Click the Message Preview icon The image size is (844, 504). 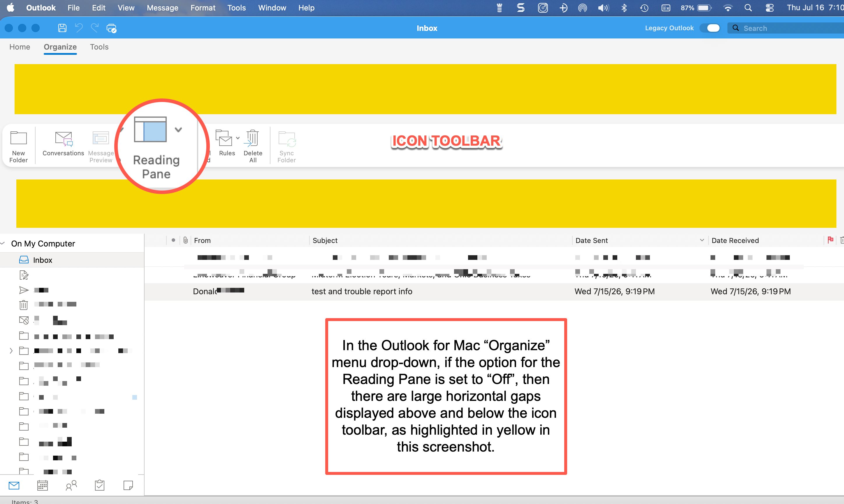pyautogui.click(x=101, y=139)
